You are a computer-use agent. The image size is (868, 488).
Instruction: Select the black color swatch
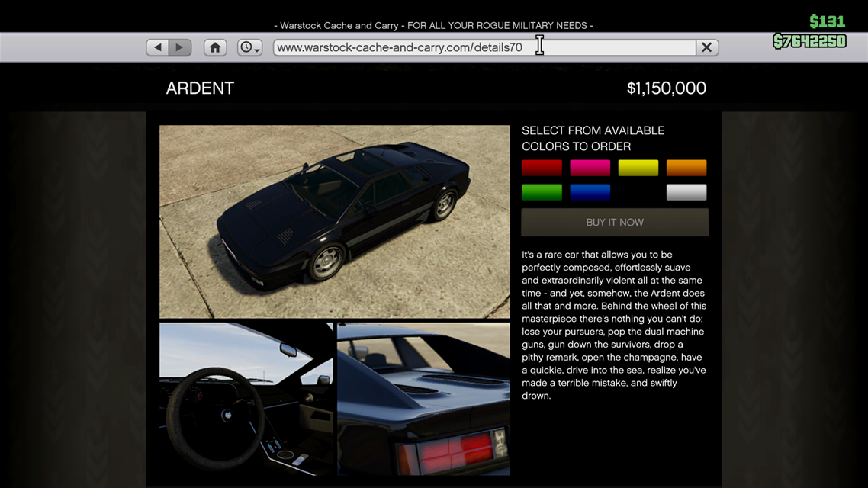(638, 192)
